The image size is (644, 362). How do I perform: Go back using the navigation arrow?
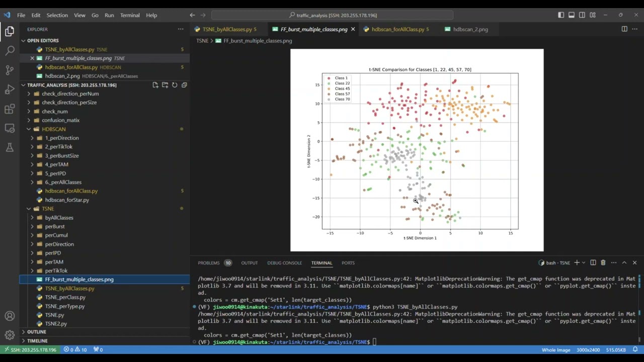coord(193,15)
